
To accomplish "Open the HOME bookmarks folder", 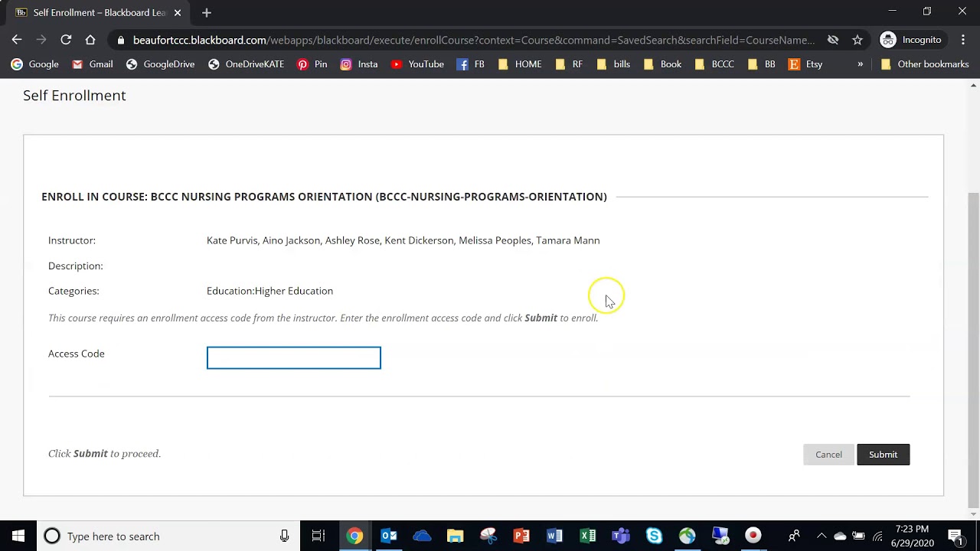I will 519,64.
